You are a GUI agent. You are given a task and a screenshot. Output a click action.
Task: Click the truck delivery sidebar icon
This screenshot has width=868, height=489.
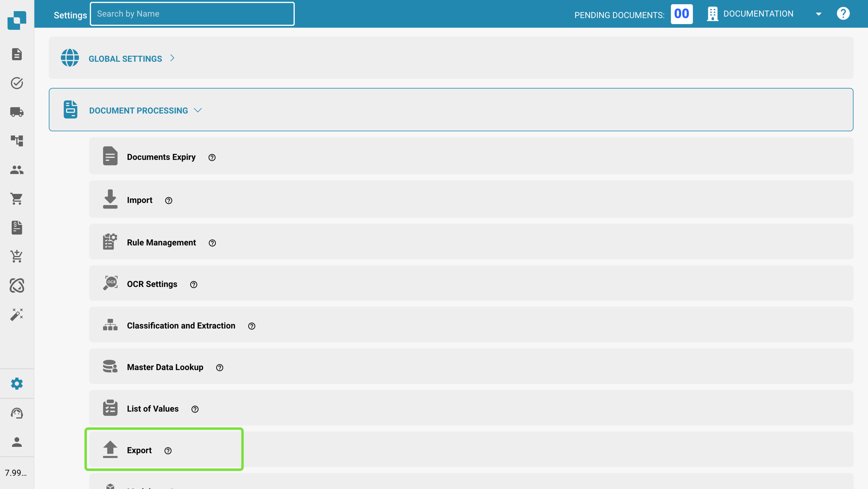click(x=17, y=112)
